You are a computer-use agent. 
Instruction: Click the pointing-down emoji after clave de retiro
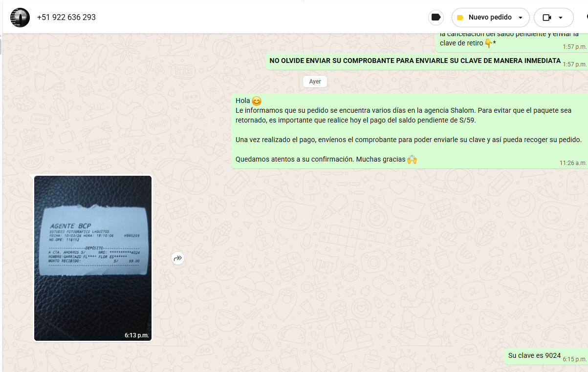[488, 43]
